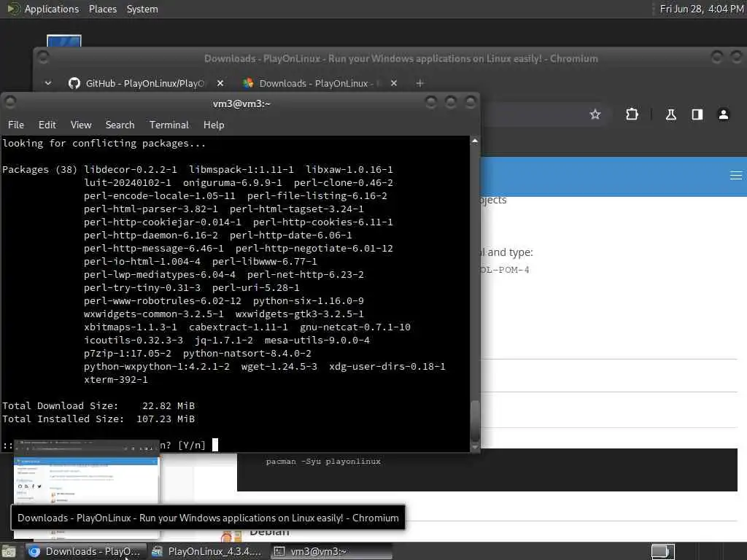Click the GitHub favicon on first tab
Screen dimensions: 747x560
[74, 83]
